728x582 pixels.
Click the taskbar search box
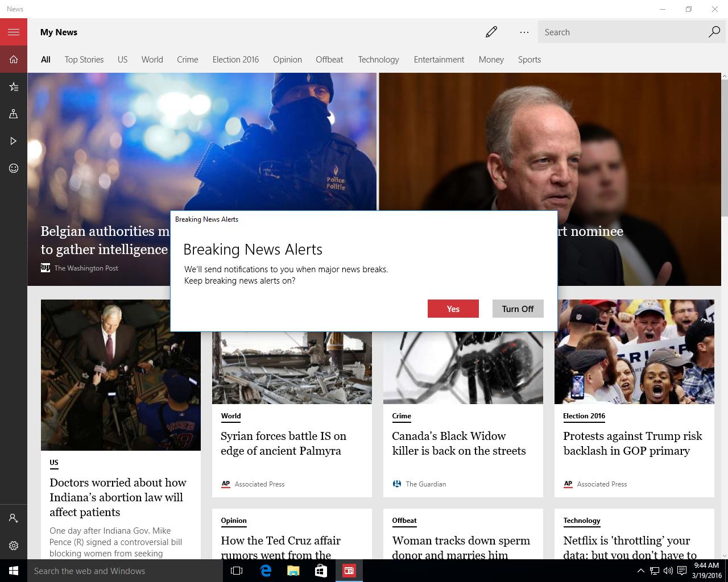[x=125, y=571]
